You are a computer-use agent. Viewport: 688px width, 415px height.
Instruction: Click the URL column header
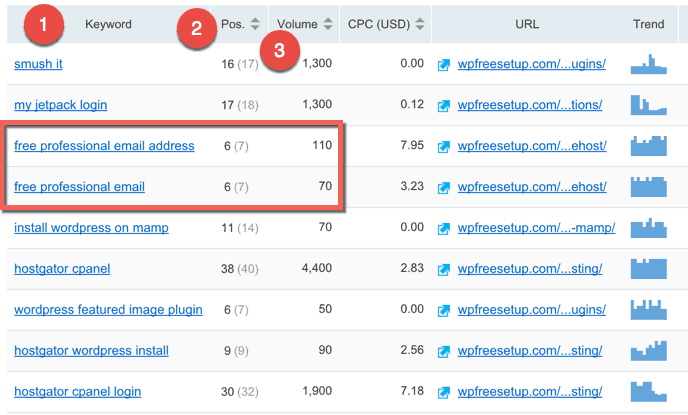pyautogui.click(x=527, y=24)
